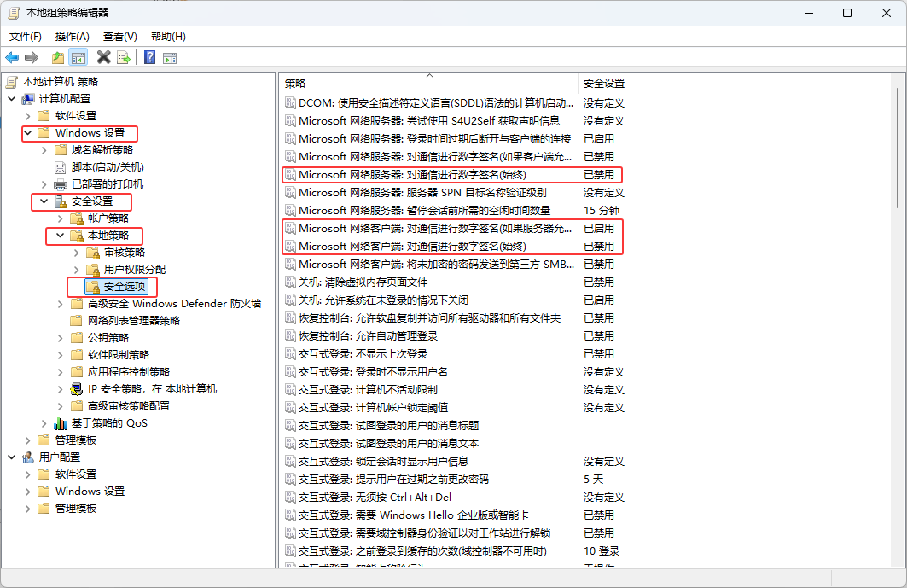Open Help via the question mark icon
907x588 pixels.
[148, 57]
